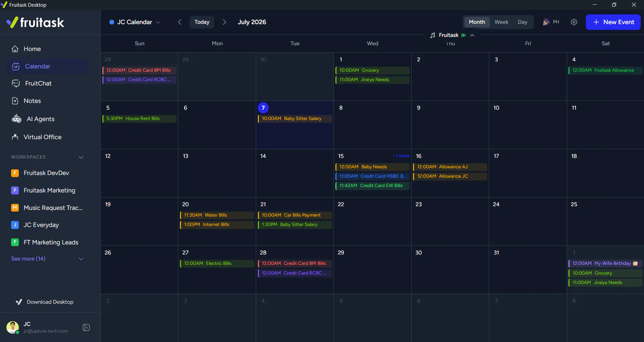Select today's date 7 circle
The height and width of the screenshot is (342, 644).
[x=263, y=108]
